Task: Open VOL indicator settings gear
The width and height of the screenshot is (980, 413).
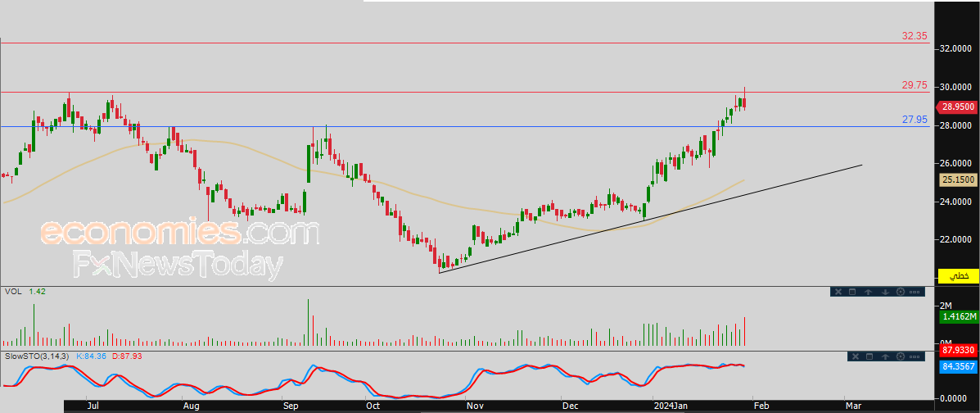Action: [901, 292]
